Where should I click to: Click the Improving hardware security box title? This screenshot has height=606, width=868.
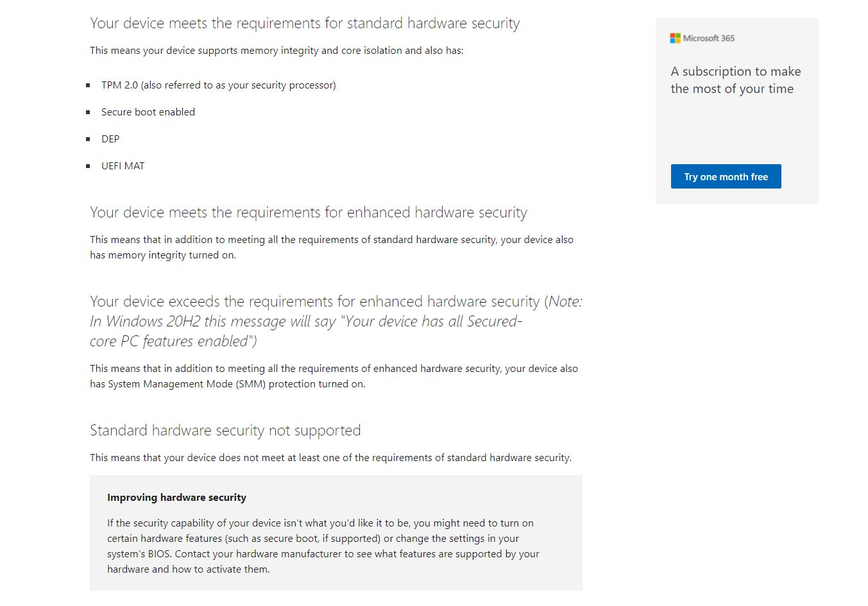tap(176, 498)
